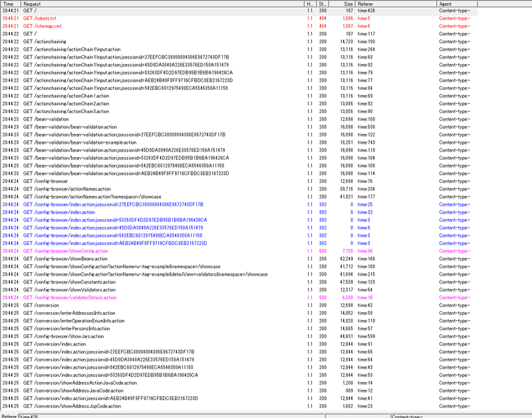
Task: Select the GET /config-browser/showValidators.action request
Action: [239, 290]
